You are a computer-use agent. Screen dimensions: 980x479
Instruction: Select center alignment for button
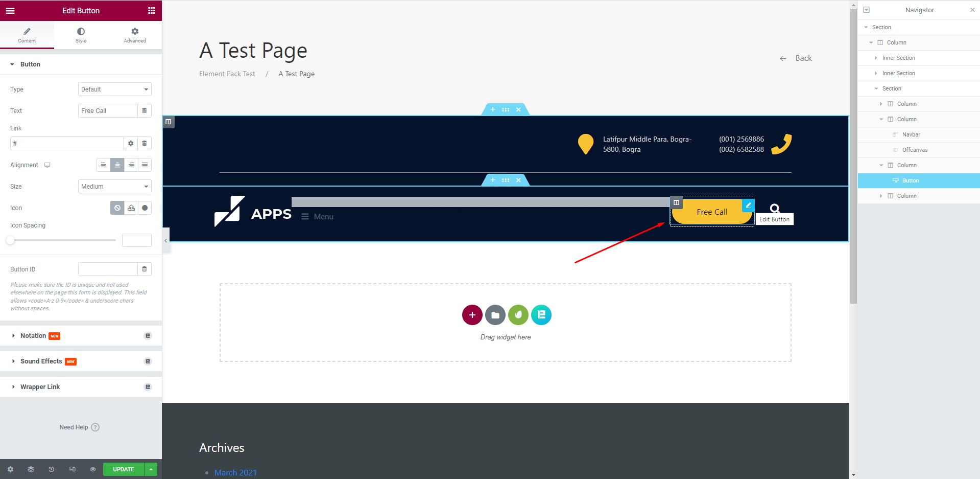117,165
